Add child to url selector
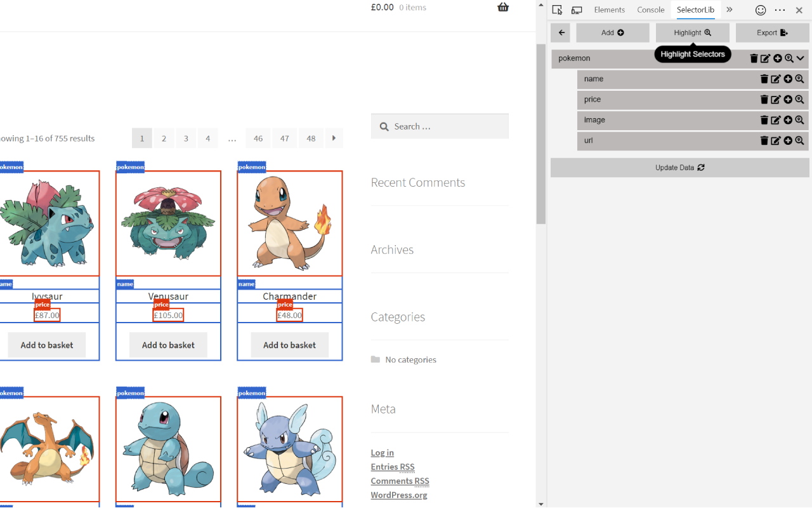Screen dimensions: 812x508 [788, 140]
